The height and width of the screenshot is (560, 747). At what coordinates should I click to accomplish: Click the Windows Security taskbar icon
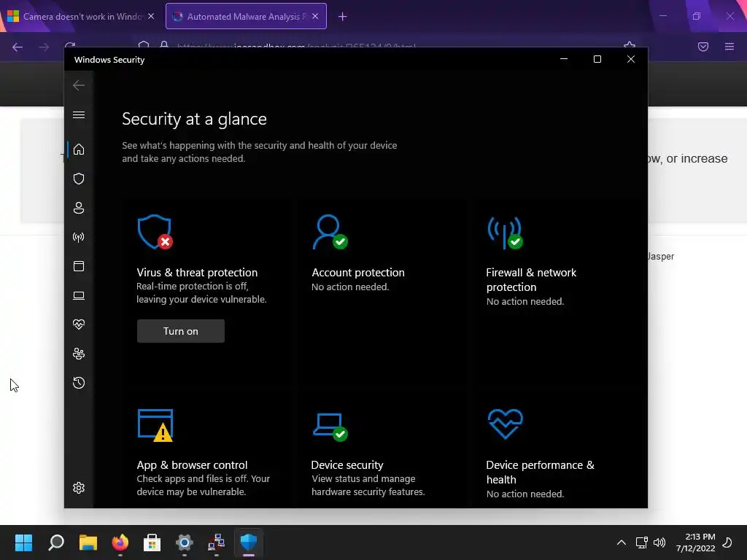click(249, 542)
